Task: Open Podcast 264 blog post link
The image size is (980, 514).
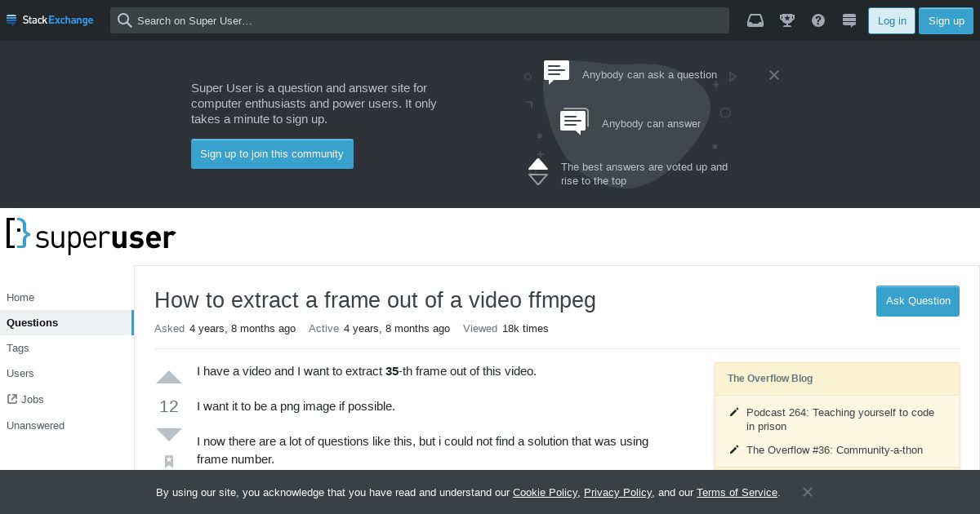Action: click(x=840, y=419)
